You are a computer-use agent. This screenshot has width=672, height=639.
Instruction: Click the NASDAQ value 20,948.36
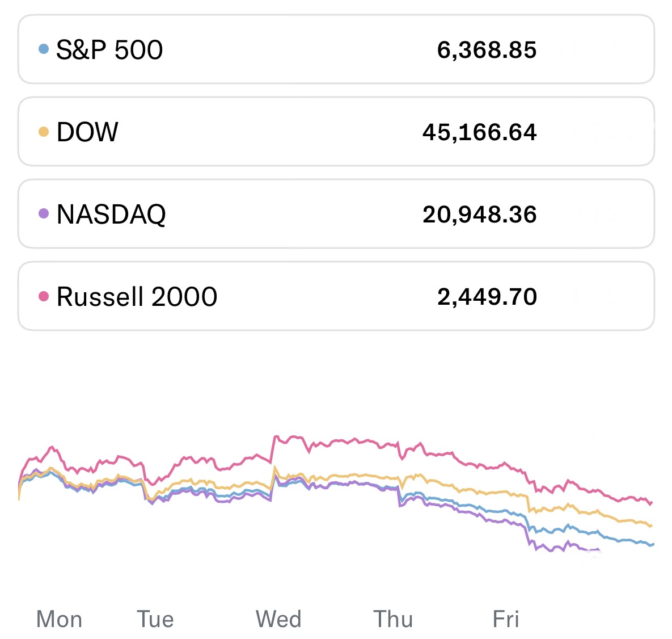479,215
